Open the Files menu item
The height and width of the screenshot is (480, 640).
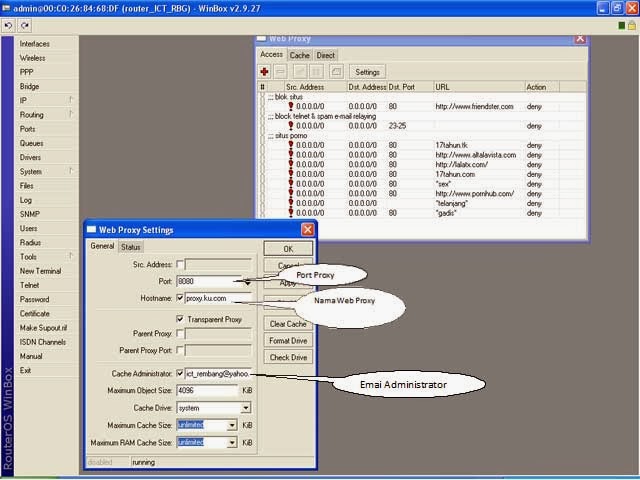27,186
